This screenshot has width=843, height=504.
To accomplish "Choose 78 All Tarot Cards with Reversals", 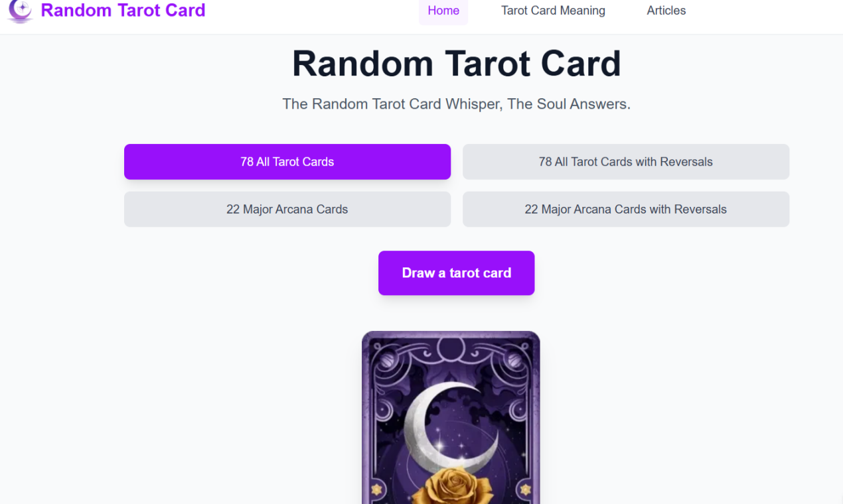I will (x=626, y=162).
